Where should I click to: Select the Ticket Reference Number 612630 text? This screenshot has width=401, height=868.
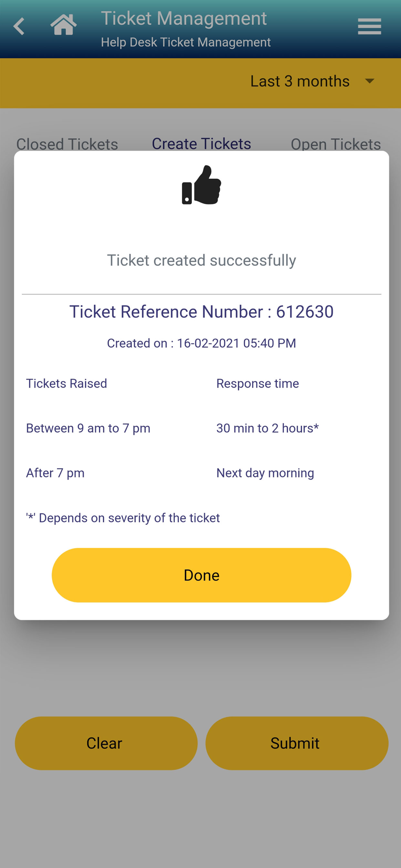(x=201, y=312)
